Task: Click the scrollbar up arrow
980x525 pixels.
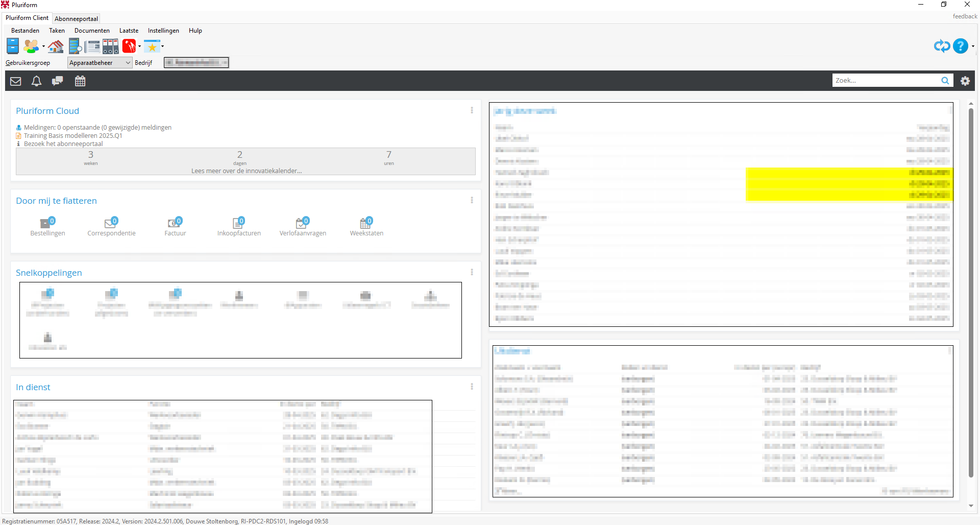Action: coord(971,104)
